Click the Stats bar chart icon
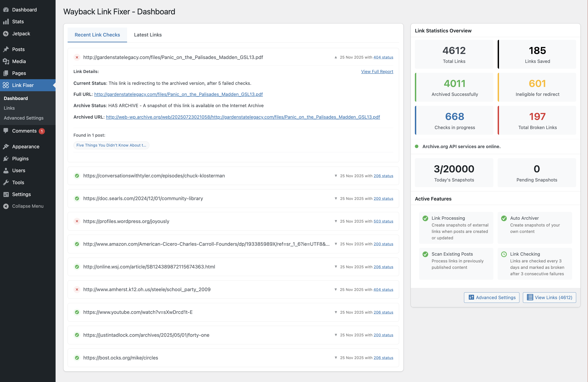This screenshot has height=382, width=588. coord(6,22)
